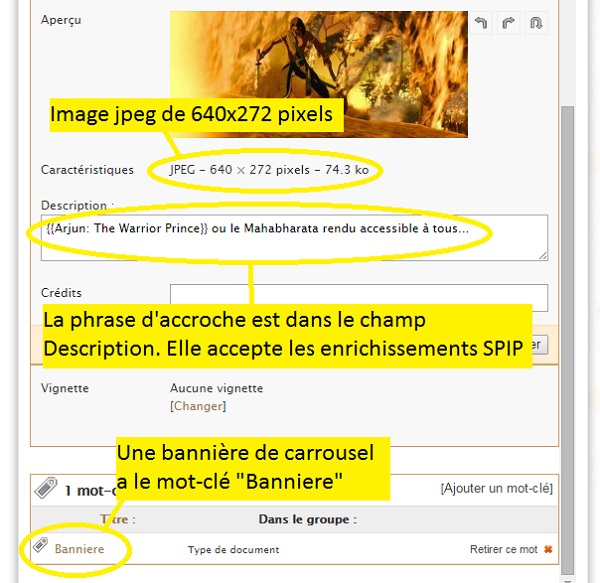Click the 'Caractéristiques' label
The width and height of the screenshot is (600, 583).
click(x=87, y=170)
